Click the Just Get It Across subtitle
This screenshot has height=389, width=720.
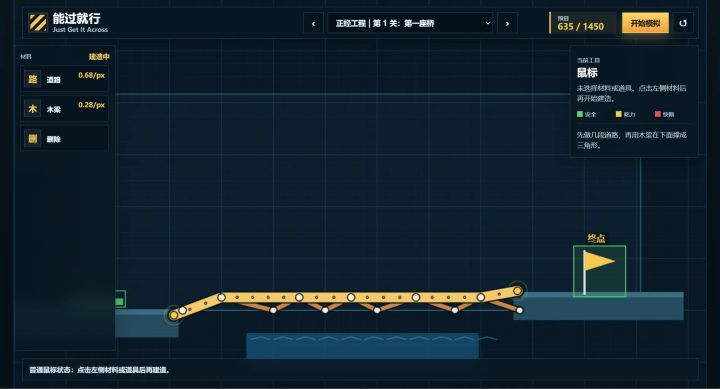[80, 30]
